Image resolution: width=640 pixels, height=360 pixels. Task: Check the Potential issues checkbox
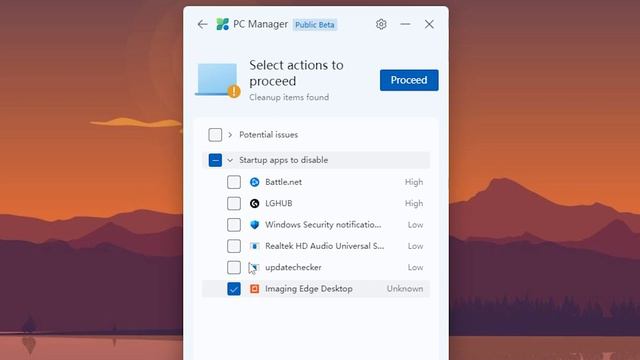215,135
